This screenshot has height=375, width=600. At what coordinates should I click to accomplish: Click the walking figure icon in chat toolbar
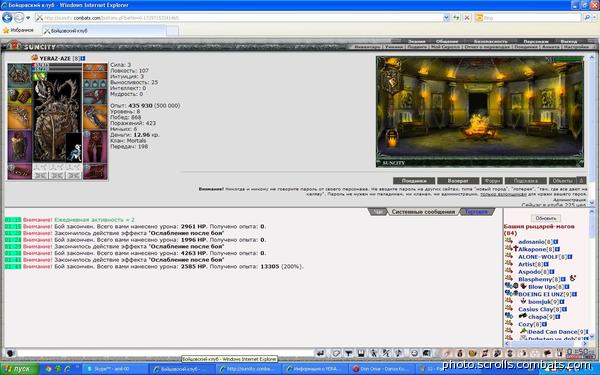[x=374, y=353]
